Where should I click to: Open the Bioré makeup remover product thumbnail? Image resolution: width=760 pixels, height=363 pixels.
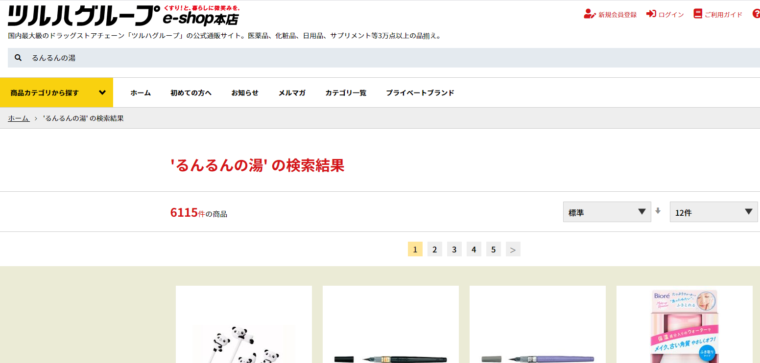[x=684, y=324]
